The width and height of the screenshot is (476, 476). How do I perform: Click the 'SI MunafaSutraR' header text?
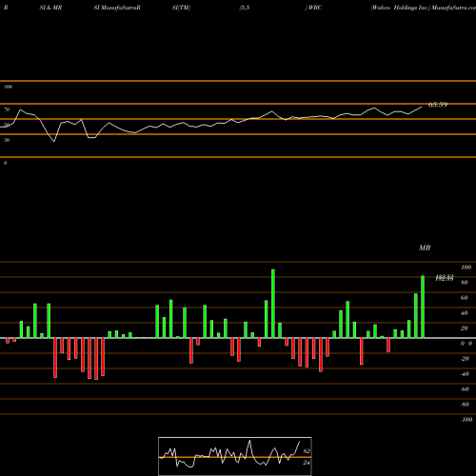pyautogui.click(x=117, y=8)
